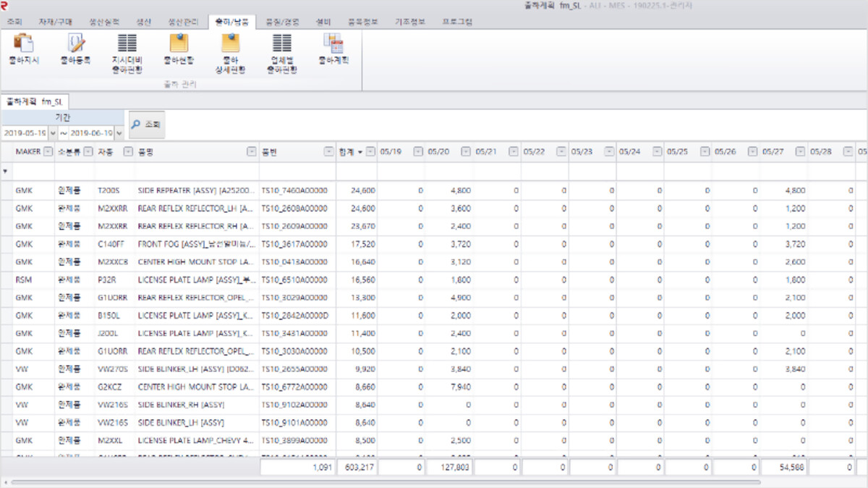Open the 출하 상세현황 ribbon icon
The image size is (868, 488).
[230, 54]
